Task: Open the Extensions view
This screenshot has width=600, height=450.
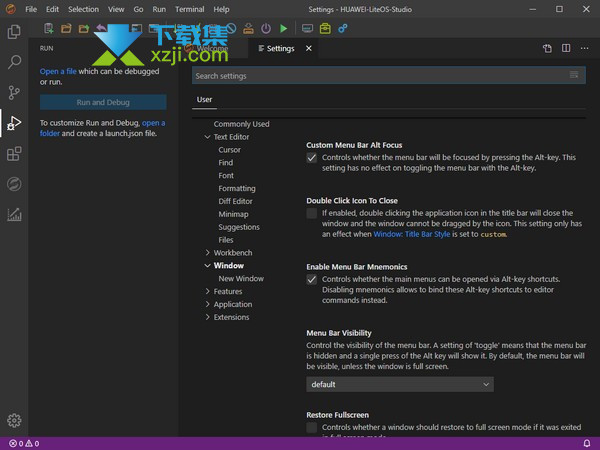Action: (x=14, y=154)
